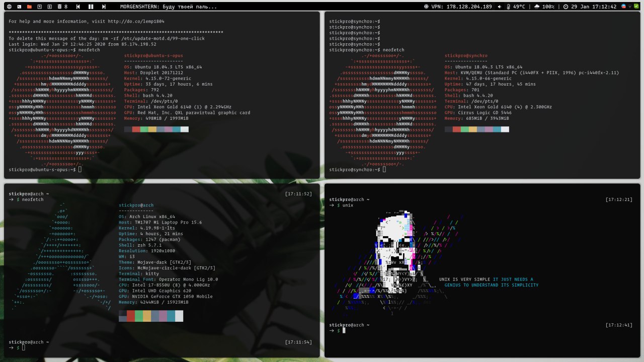644x362 pixels.
Task: Click Host: Droplet 20171212 line
Action: click(x=154, y=73)
